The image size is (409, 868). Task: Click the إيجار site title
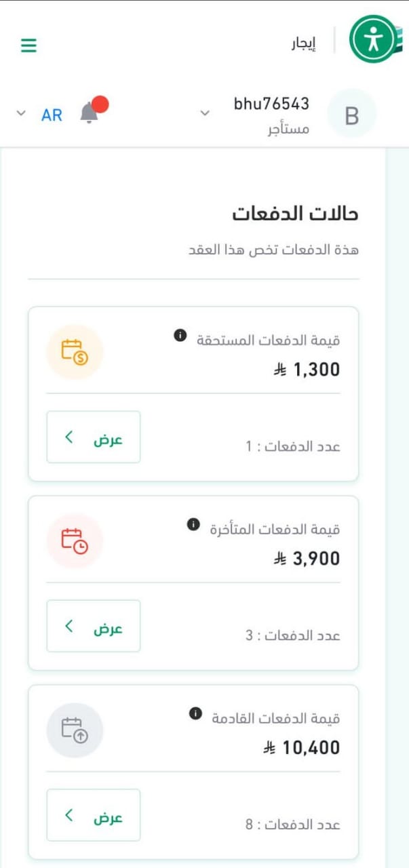(x=304, y=42)
